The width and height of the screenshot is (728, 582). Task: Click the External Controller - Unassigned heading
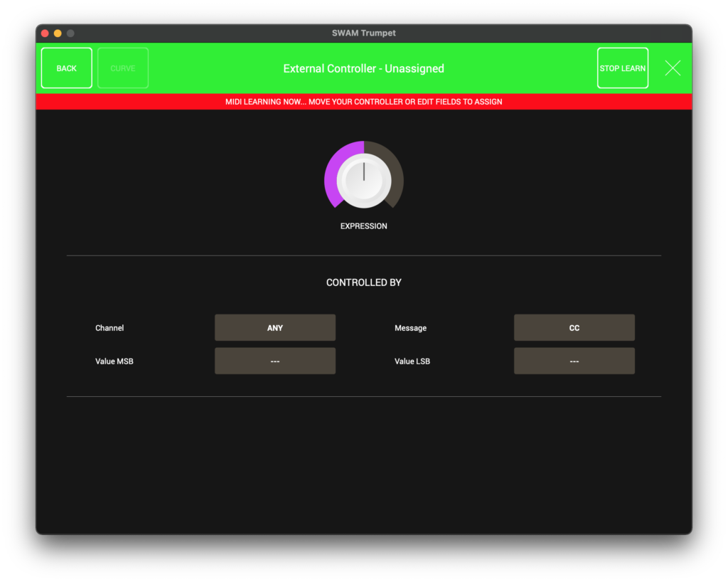[364, 69]
